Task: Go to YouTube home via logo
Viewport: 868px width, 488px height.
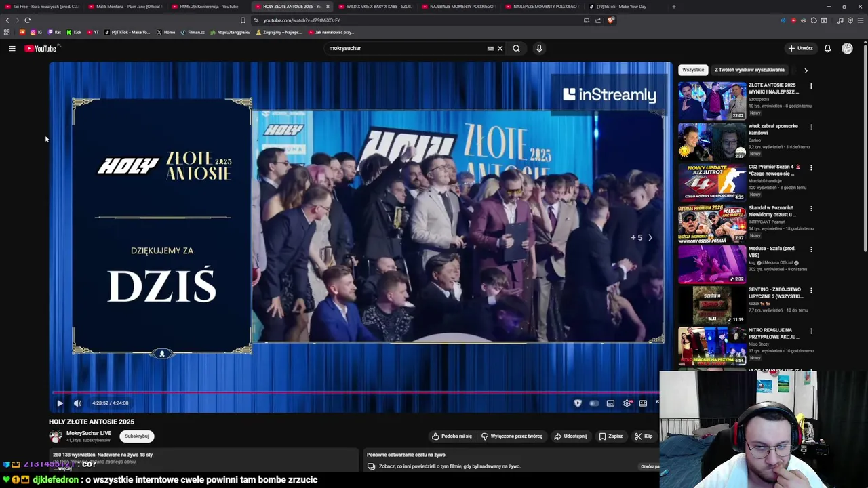Action: click(41, 48)
